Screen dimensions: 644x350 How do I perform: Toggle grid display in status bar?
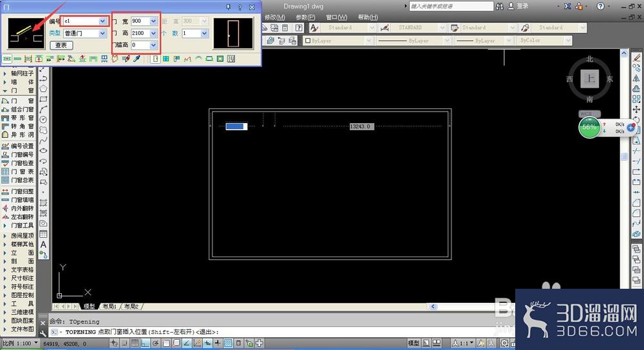coord(135,343)
